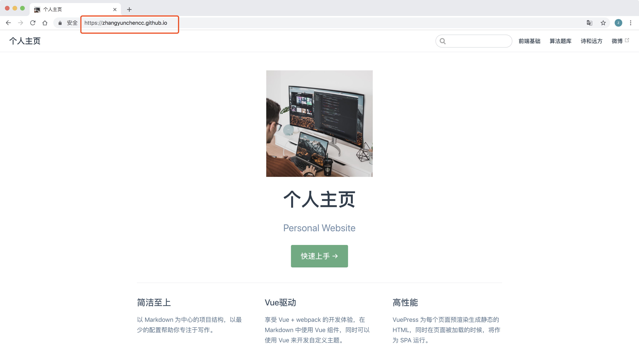Reload the current page

33,23
